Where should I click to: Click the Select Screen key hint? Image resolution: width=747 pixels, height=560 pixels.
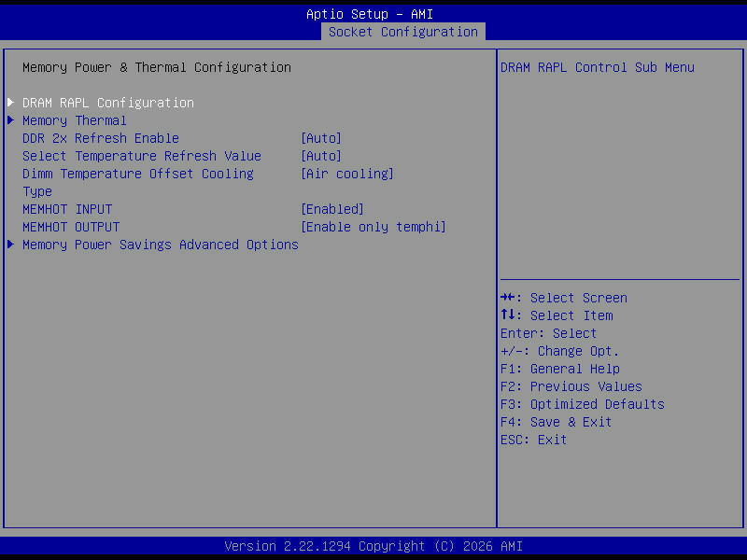pos(564,298)
